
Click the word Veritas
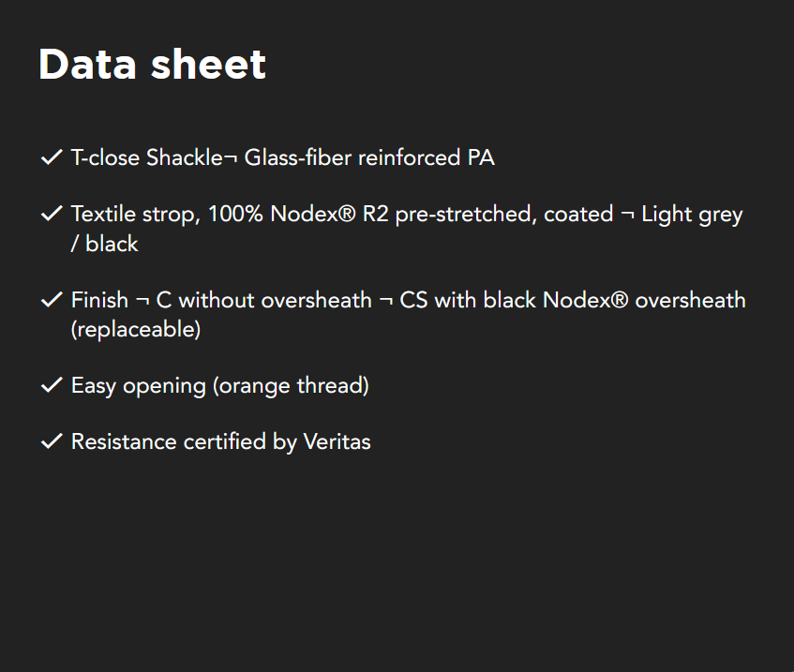337,442
